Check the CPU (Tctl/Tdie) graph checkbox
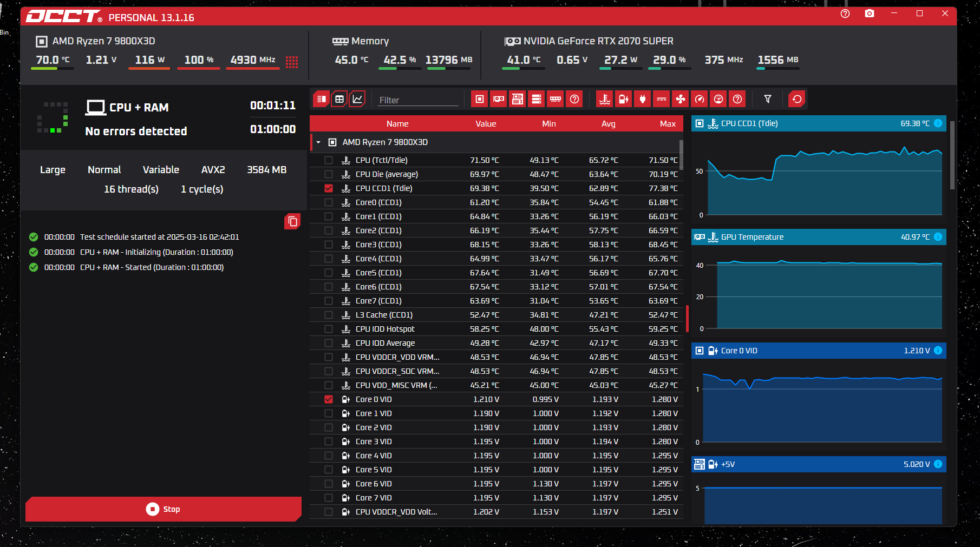Viewport: 980px width, 547px height. click(x=329, y=160)
